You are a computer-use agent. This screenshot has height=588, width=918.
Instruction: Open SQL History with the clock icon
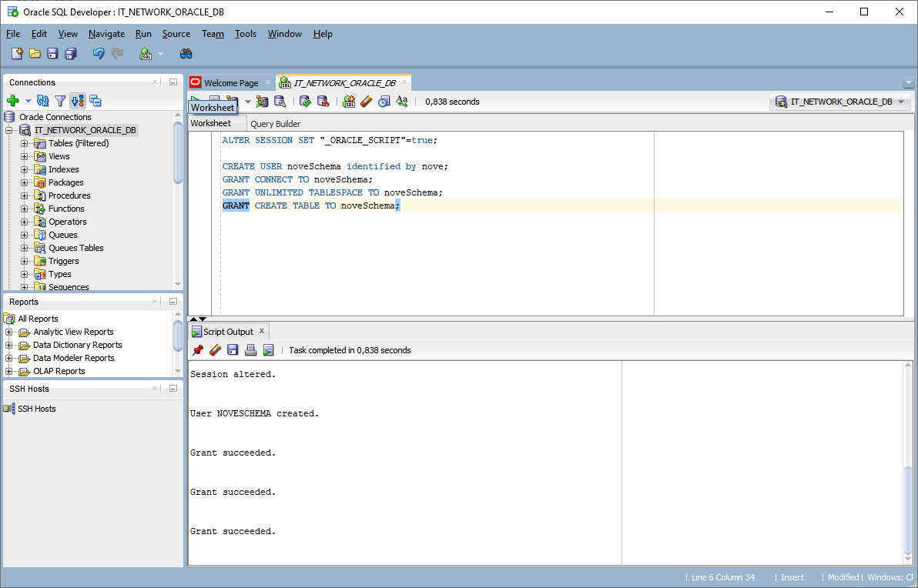click(384, 102)
